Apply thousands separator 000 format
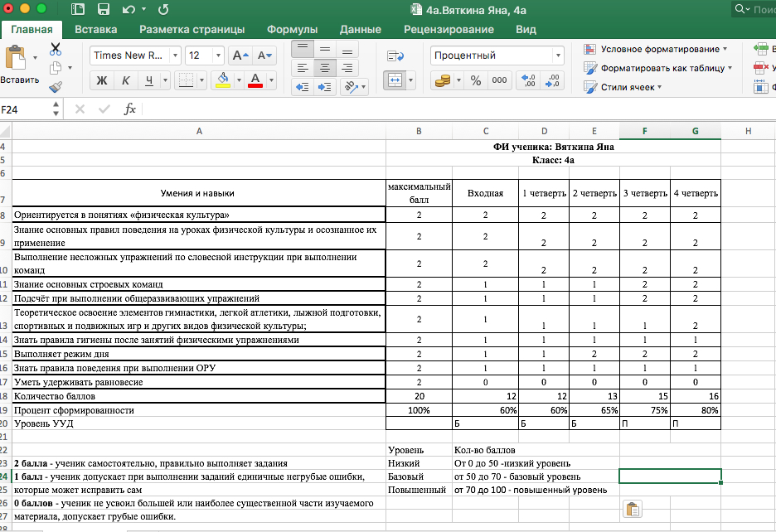Viewport: 776px width, 532px height. (x=499, y=80)
